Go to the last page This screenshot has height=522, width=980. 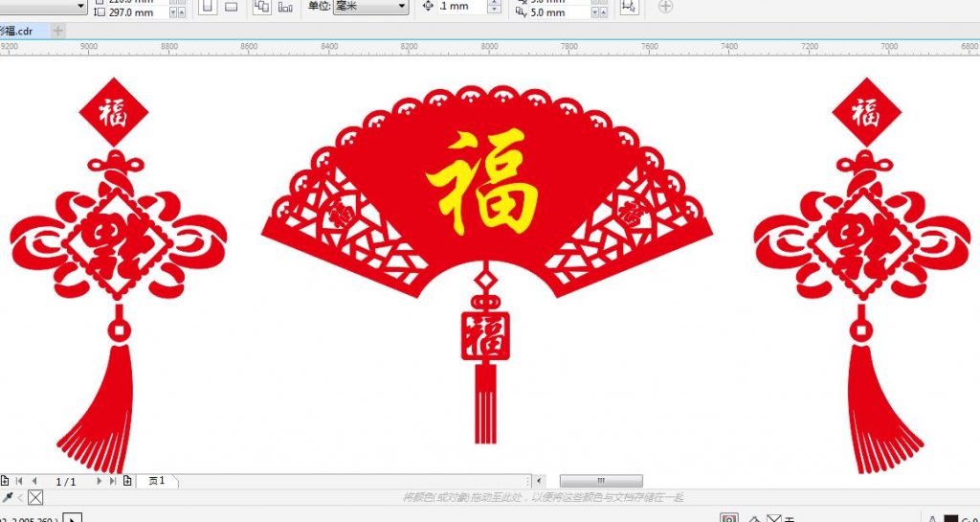click(113, 481)
